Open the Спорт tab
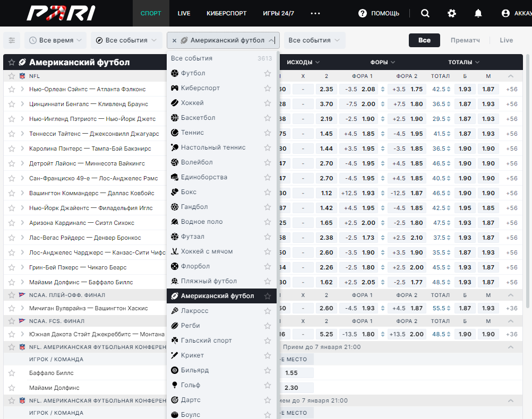Viewport: 532px width, 419px height. point(151,13)
